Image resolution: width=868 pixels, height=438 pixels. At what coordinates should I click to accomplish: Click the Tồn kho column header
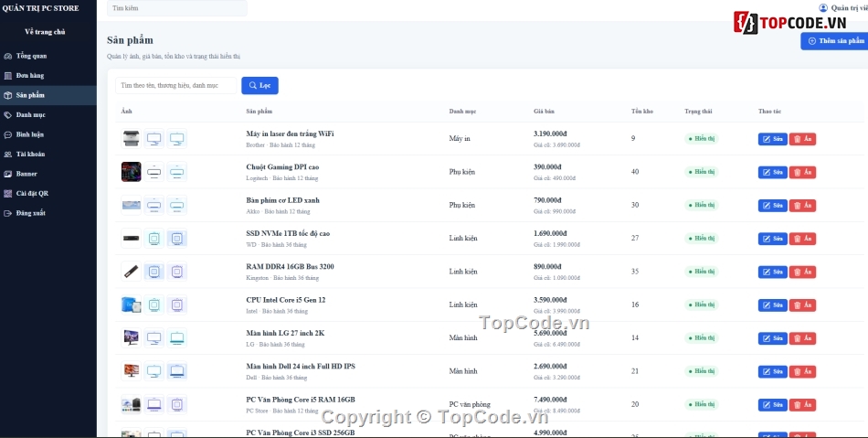click(642, 112)
